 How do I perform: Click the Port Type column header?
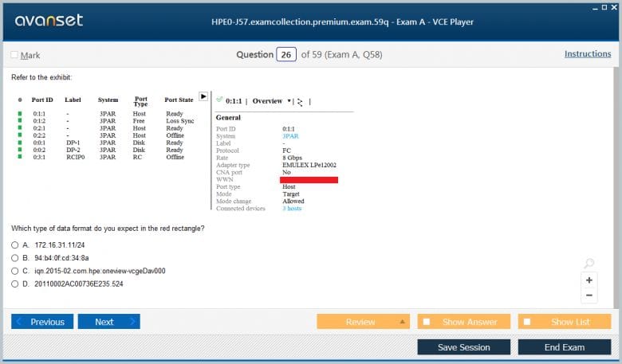(141, 101)
